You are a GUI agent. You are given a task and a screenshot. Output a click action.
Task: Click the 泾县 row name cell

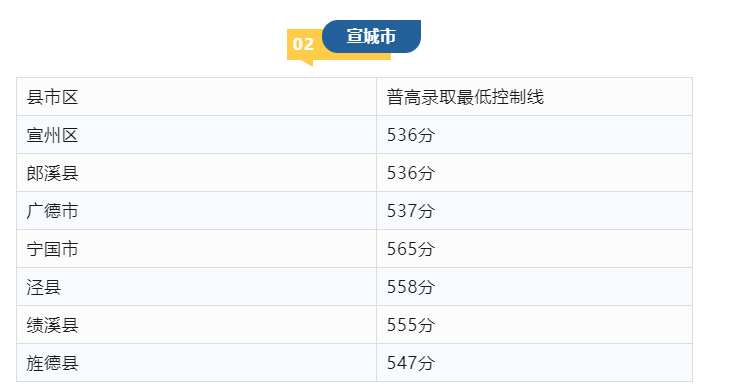point(197,287)
